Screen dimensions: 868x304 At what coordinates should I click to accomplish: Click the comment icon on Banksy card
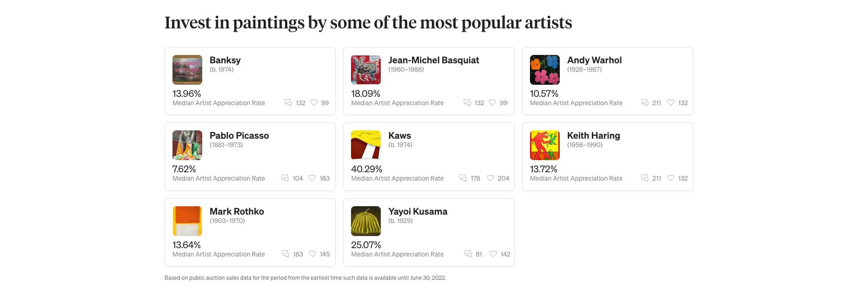tap(288, 103)
